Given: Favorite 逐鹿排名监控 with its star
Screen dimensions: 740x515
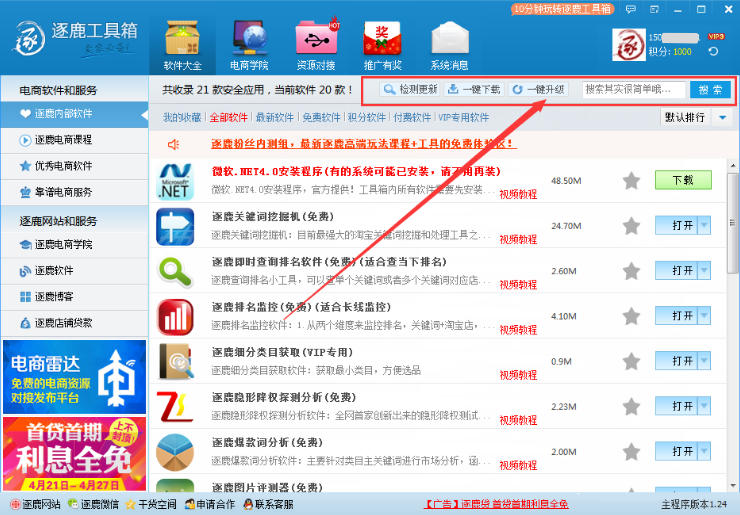Looking at the screenshot, I should point(631,316).
